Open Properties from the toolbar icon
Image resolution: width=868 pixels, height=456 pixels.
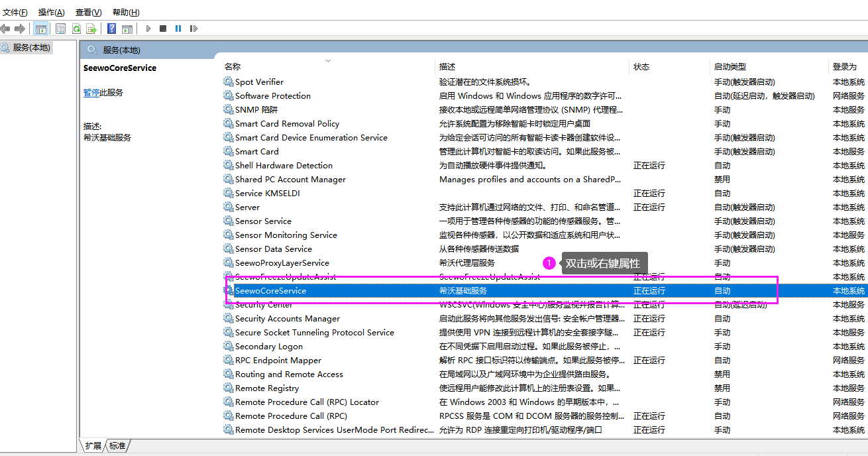[x=61, y=28]
